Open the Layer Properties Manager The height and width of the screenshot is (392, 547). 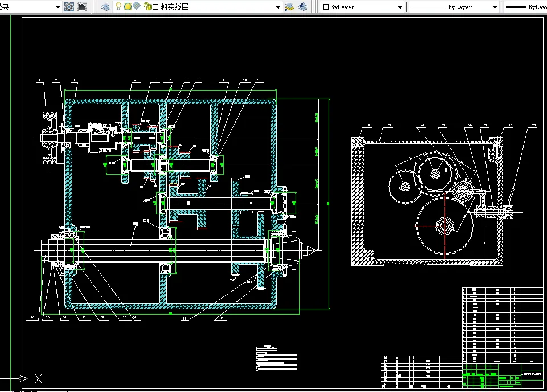click(x=105, y=7)
